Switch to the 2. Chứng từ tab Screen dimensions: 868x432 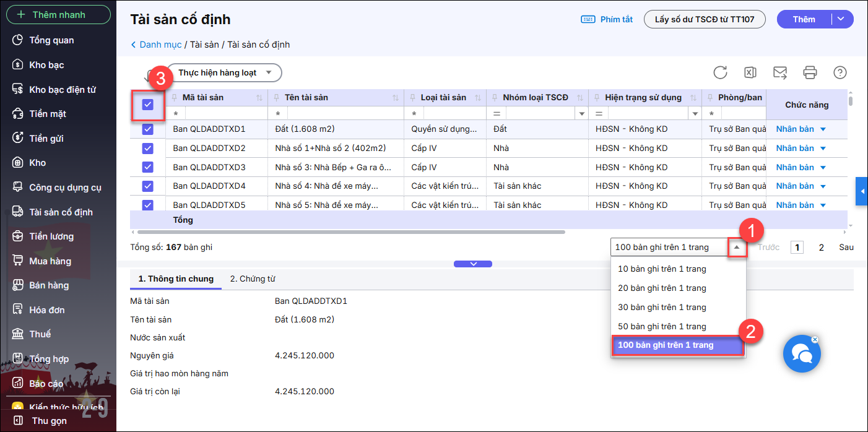pyautogui.click(x=253, y=279)
